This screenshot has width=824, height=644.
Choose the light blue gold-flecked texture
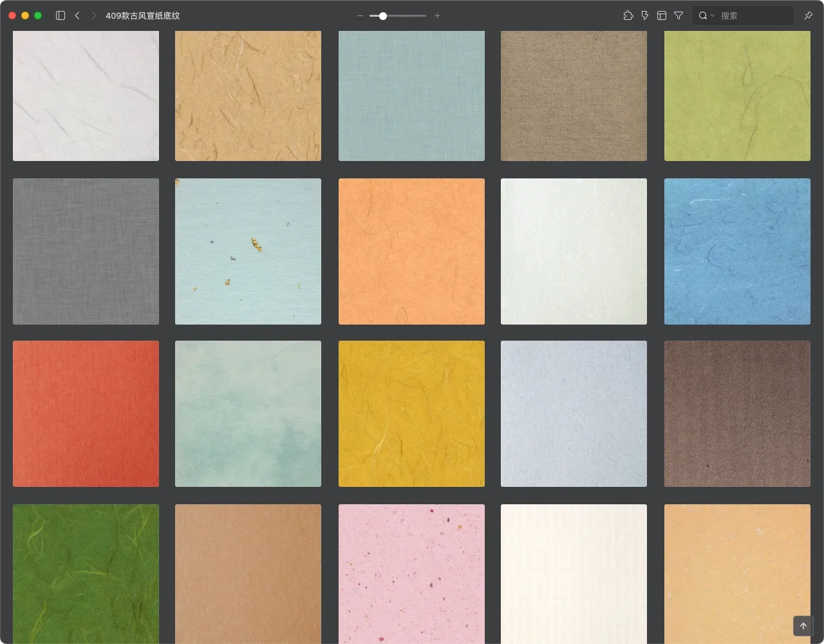pos(248,251)
